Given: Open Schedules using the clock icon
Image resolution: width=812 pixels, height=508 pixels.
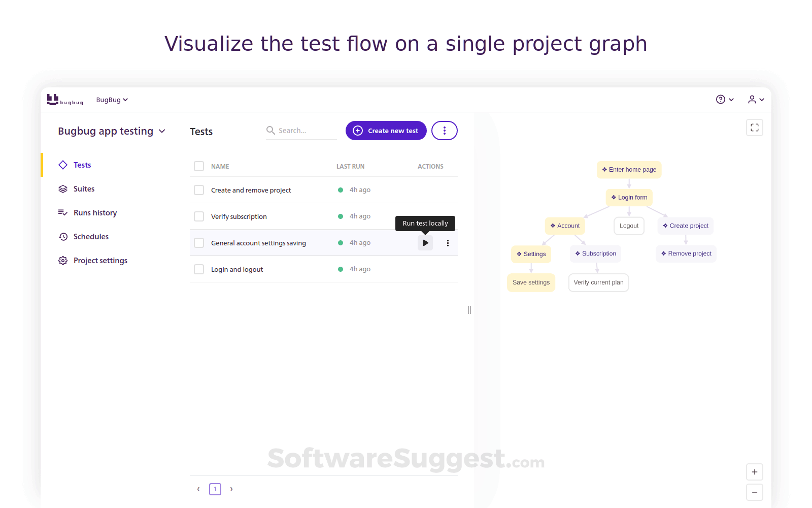Looking at the screenshot, I should (x=62, y=236).
